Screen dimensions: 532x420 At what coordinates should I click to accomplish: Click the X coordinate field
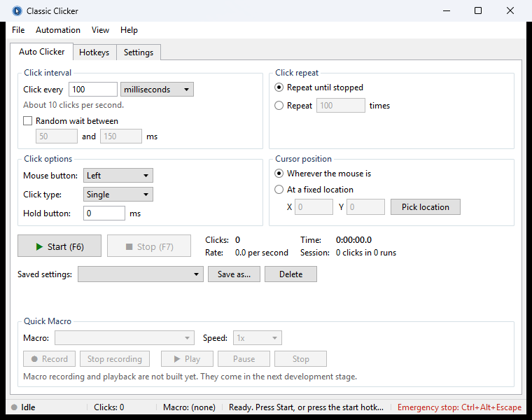pyautogui.click(x=314, y=207)
